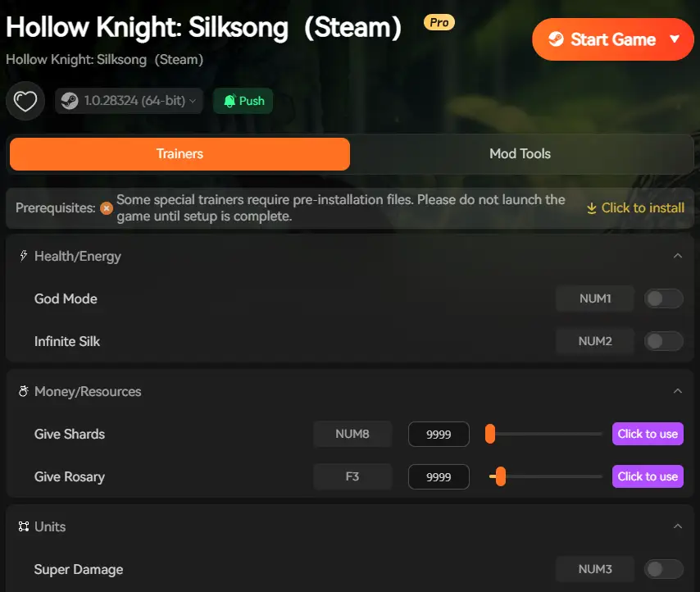The height and width of the screenshot is (592, 700).
Task: Toggle Super Damage on
Action: tap(664, 569)
